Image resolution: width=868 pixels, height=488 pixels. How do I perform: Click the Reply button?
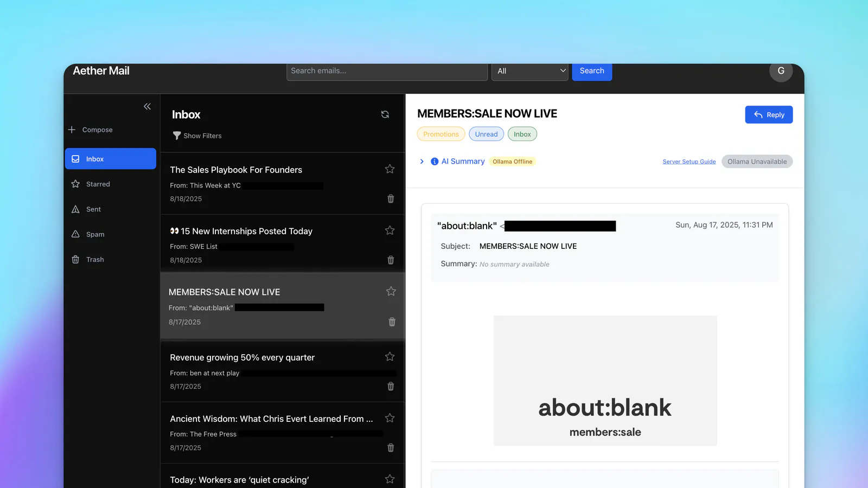point(769,114)
